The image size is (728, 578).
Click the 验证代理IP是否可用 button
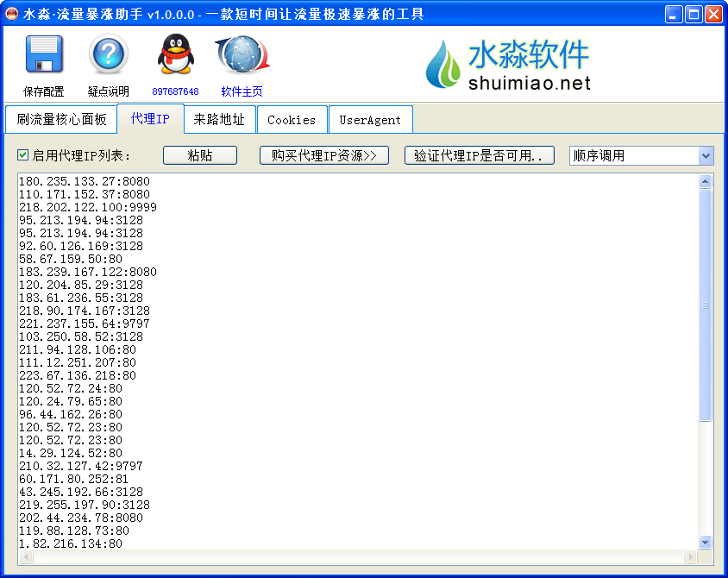click(x=479, y=155)
